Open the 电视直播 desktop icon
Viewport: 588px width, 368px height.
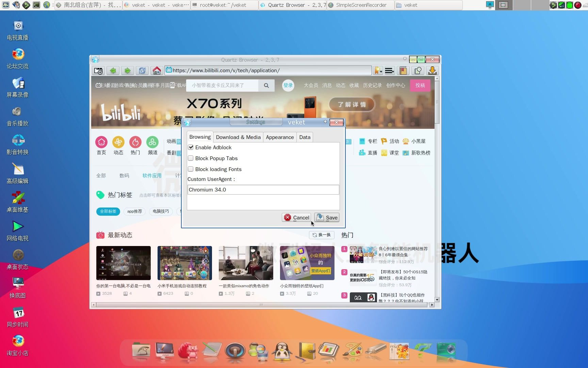click(x=18, y=31)
